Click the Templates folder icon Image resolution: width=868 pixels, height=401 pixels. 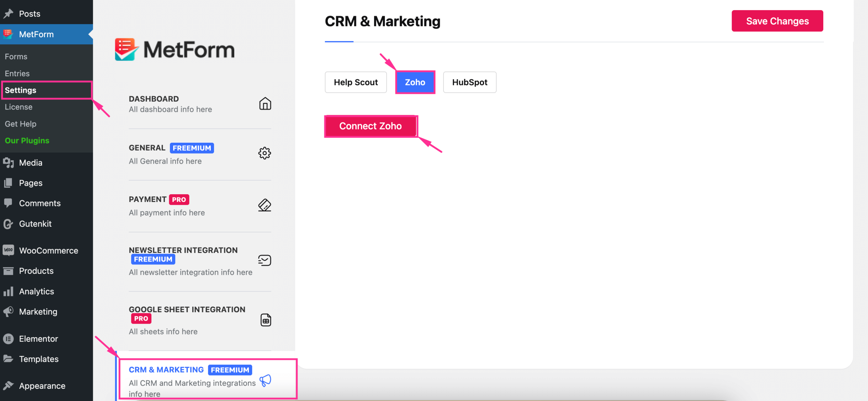click(8, 359)
